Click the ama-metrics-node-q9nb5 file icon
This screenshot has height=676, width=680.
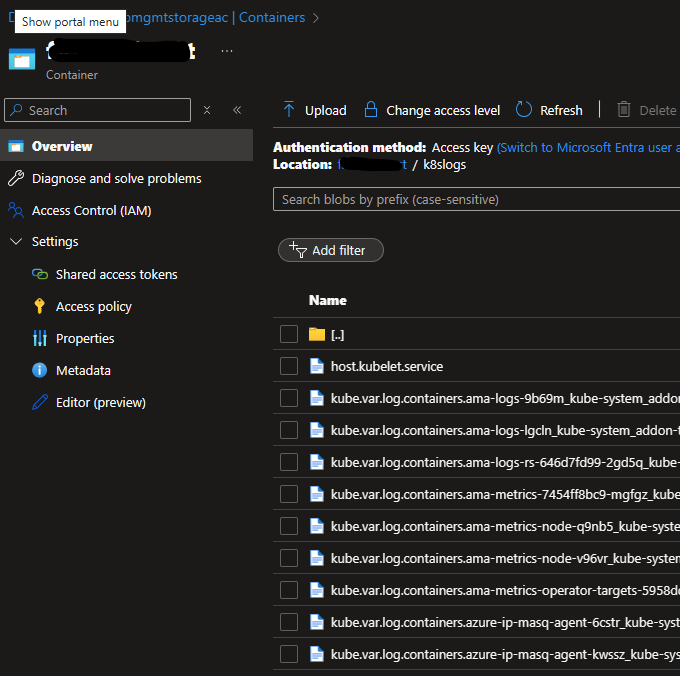(317, 526)
